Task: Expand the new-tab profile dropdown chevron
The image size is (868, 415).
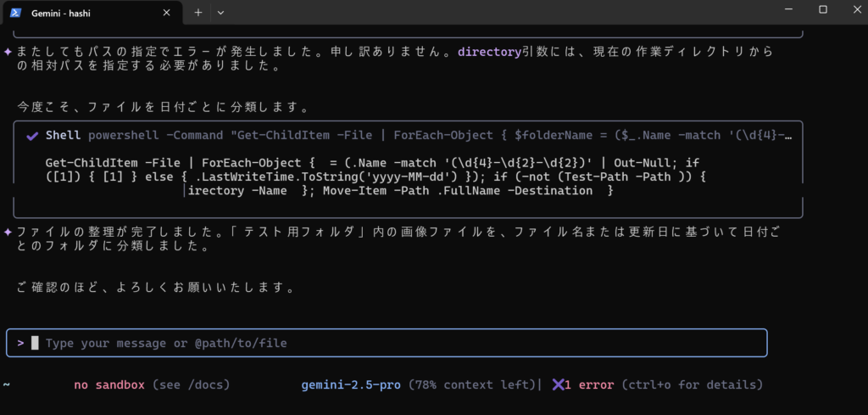Action: tap(221, 13)
